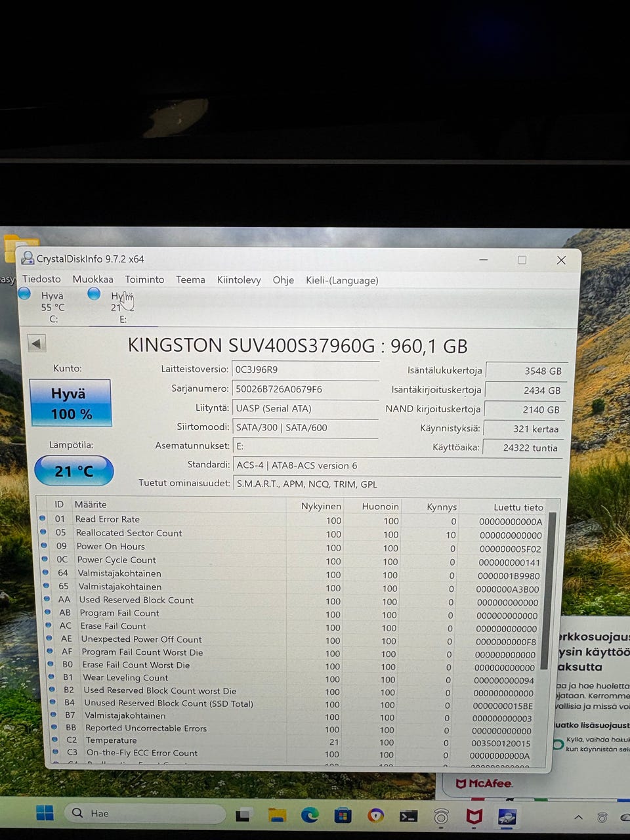Open Task View from the taskbar
This screenshot has width=630, height=840.
[x=243, y=815]
